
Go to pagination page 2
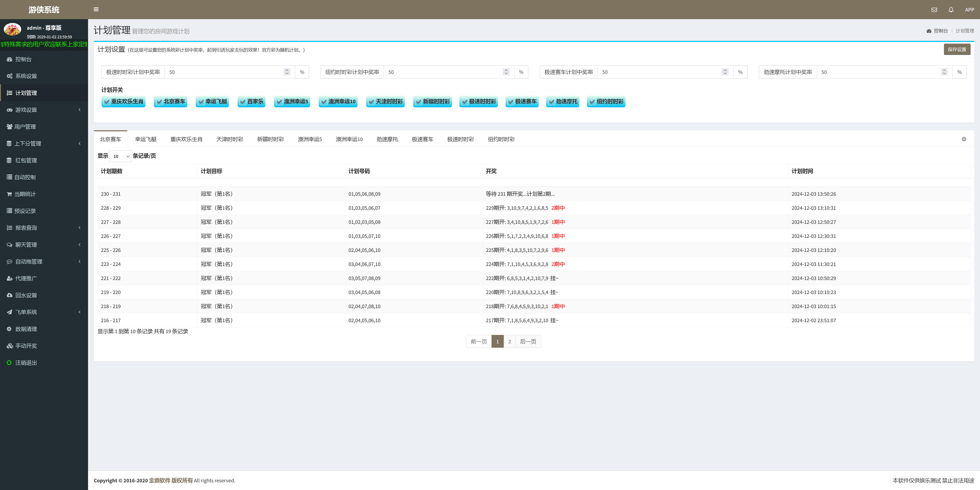pos(509,342)
